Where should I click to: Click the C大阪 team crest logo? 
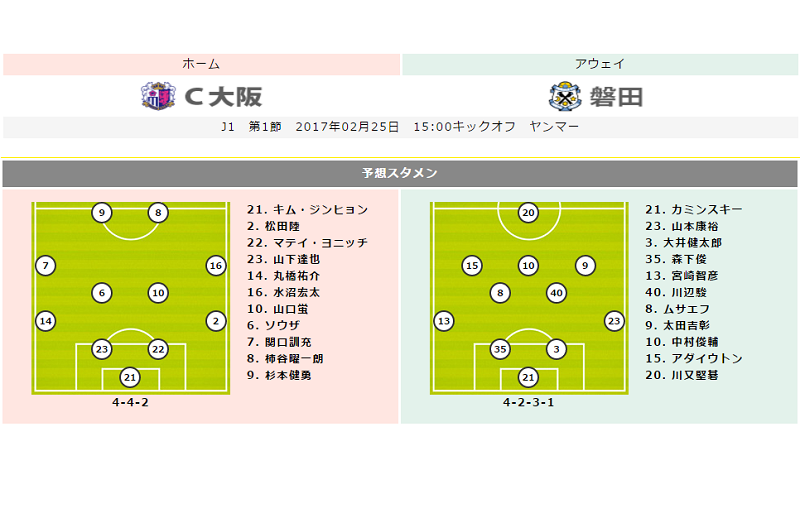click(x=158, y=96)
